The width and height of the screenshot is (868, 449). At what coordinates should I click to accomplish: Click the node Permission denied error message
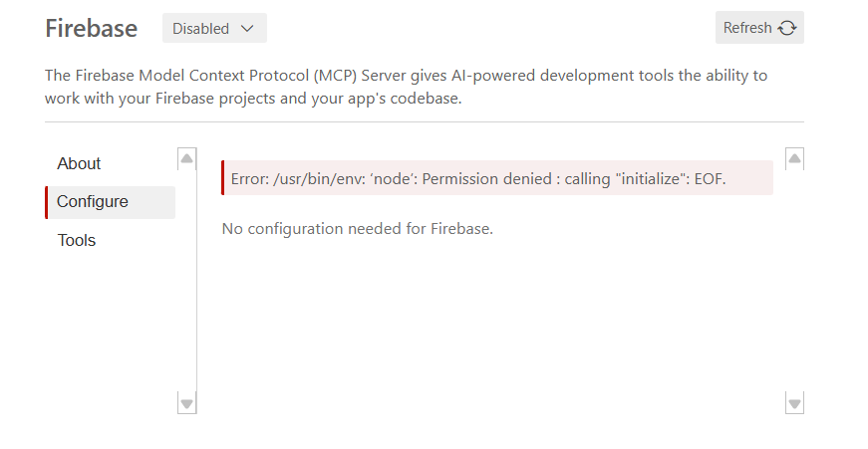(478, 178)
